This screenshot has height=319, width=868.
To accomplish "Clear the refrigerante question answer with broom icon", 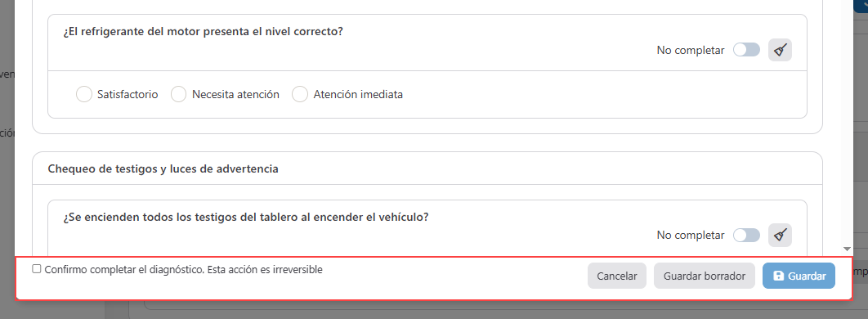I will (780, 51).
